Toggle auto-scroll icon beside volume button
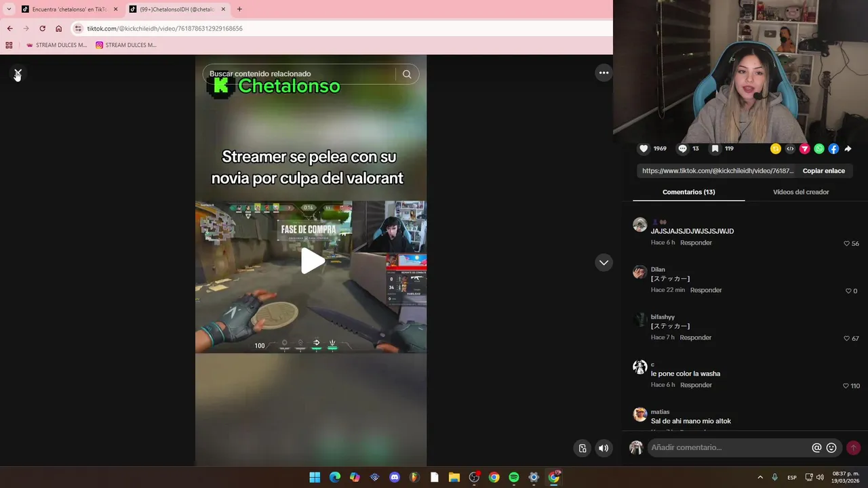This screenshot has height=488, width=868. 583,448
